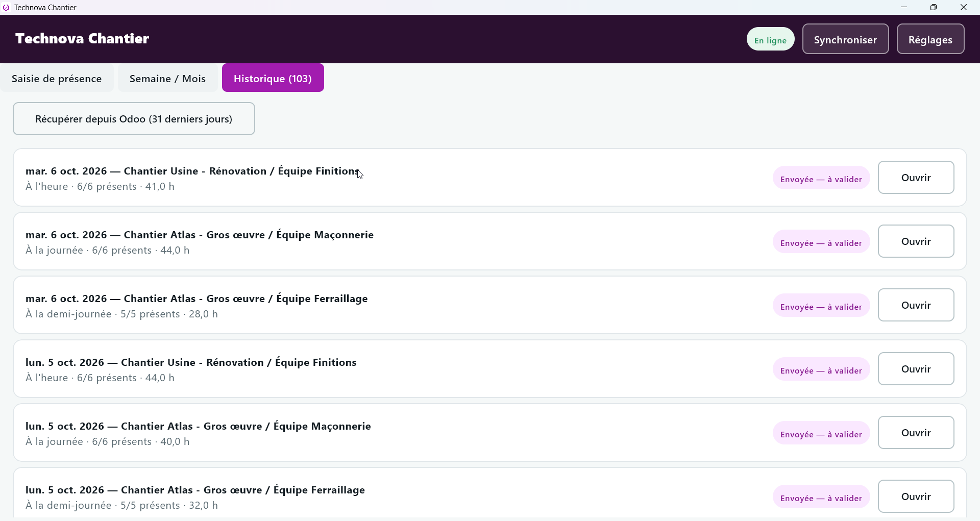This screenshot has width=980, height=521.
Task: Click the status badge on the 5 oct. Ferraillage row
Action: point(821,498)
